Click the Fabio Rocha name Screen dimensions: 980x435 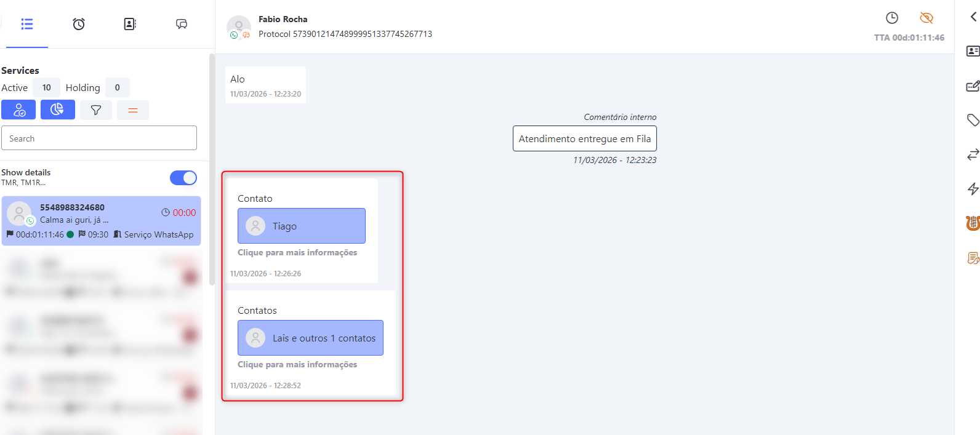283,19
